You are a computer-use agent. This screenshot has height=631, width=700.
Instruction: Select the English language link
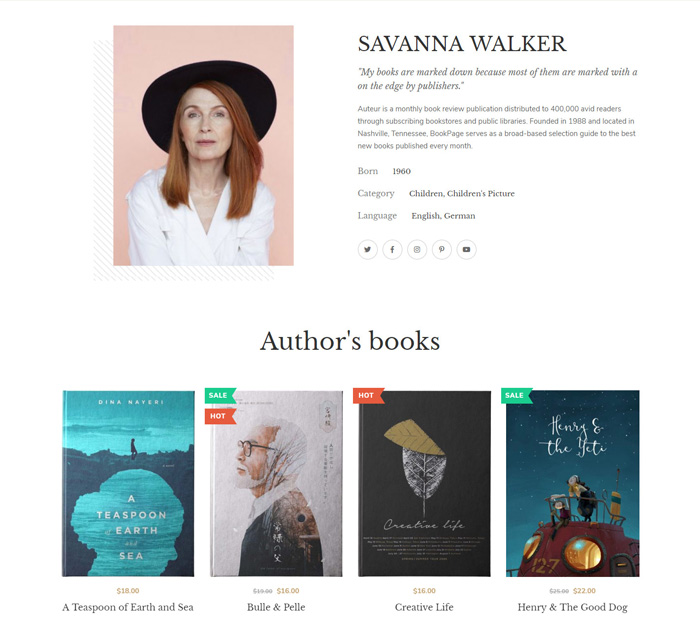pyautogui.click(x=425, y=216)
